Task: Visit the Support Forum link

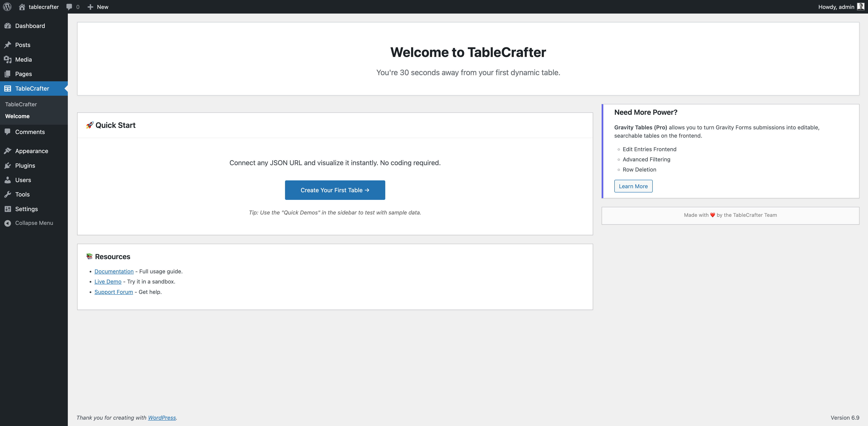Action: tap(114, 292)
